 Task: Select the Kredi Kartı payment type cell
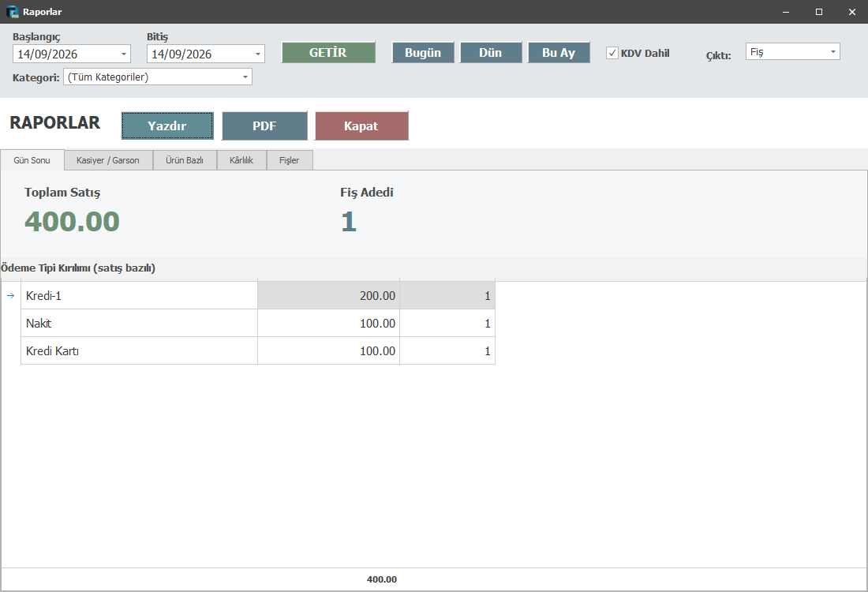coord(139,351)
